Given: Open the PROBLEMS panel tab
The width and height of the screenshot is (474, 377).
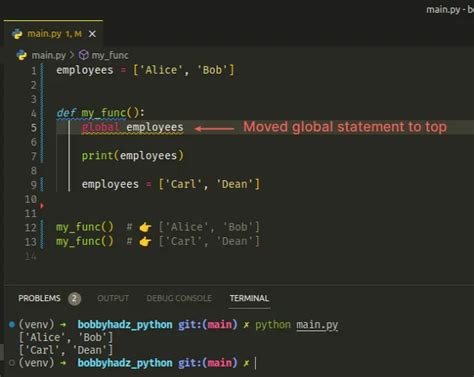Looking at the screenshot, I should tap(39, 298).
